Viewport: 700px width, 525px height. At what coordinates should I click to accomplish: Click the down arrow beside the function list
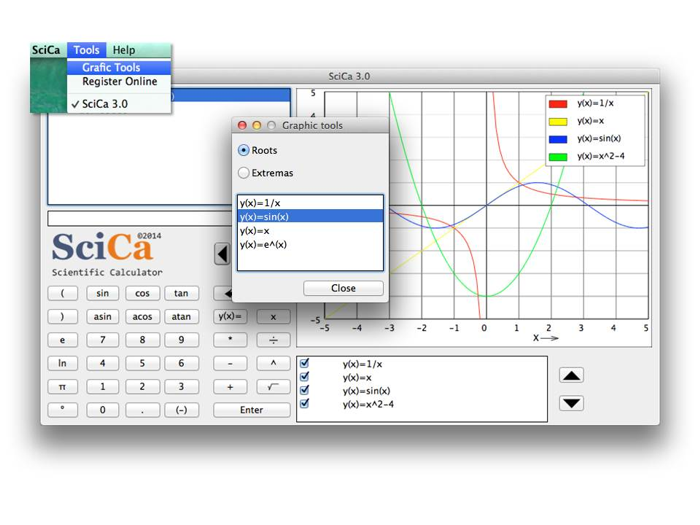point(571,403)
